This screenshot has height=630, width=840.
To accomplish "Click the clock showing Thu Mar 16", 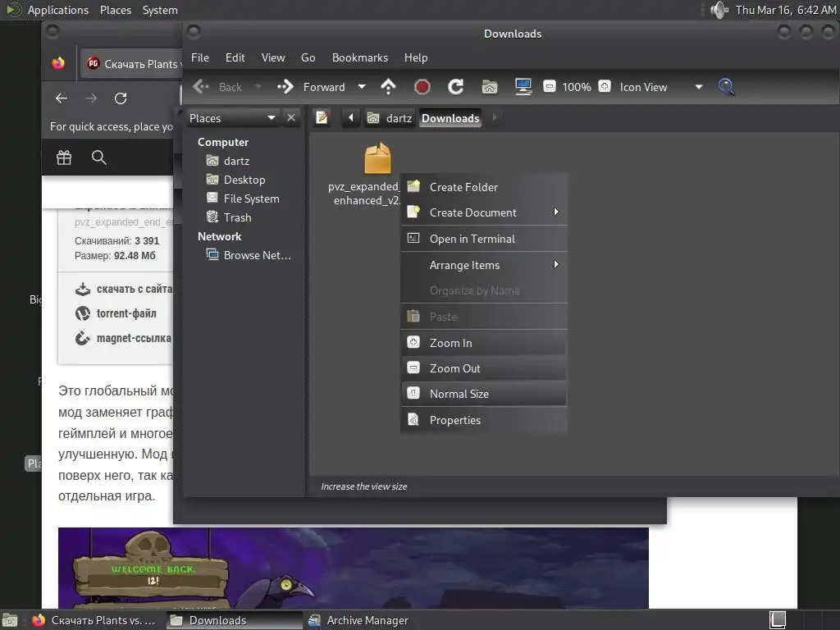I will coord(785,10).
